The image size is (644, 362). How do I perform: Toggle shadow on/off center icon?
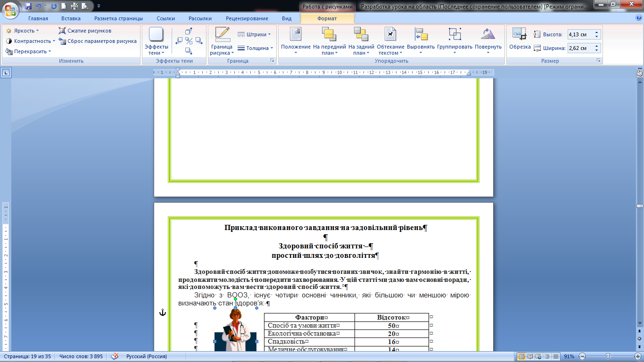[x=189, y=41]
